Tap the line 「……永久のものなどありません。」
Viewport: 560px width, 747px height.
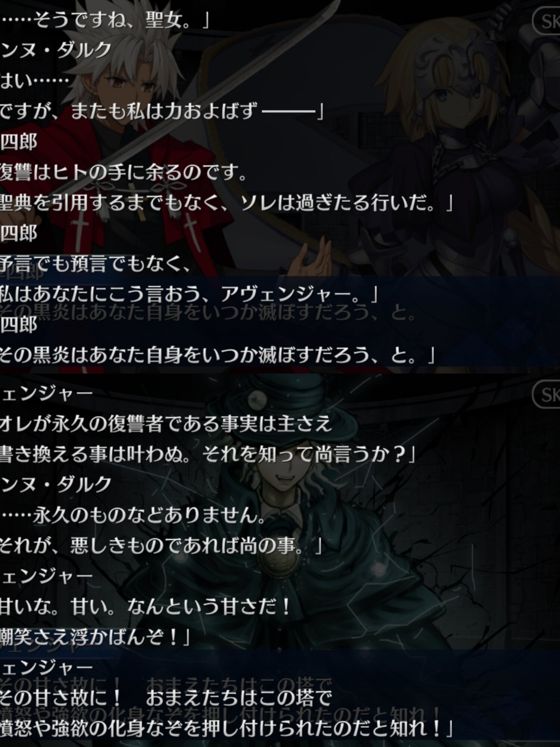pos(133,515)
